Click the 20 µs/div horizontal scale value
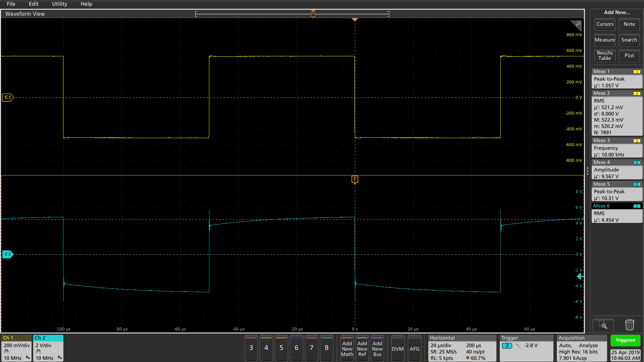 coord(441,346)
